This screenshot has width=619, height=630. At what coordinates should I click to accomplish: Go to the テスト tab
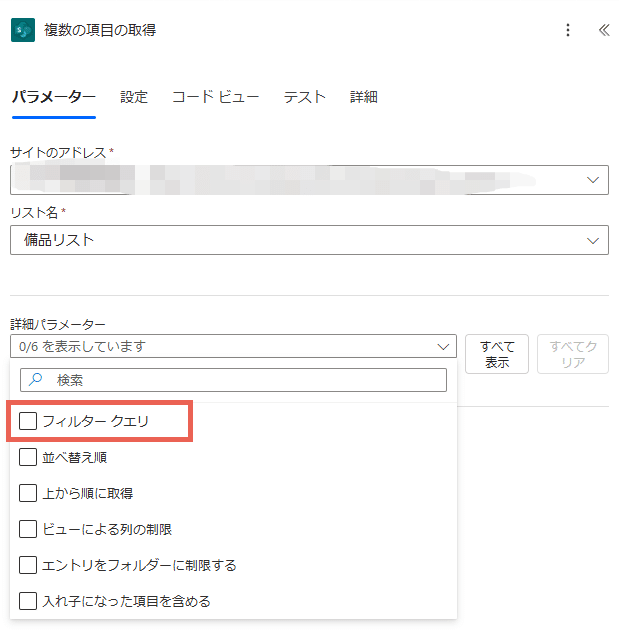click(x=304, y=97)
